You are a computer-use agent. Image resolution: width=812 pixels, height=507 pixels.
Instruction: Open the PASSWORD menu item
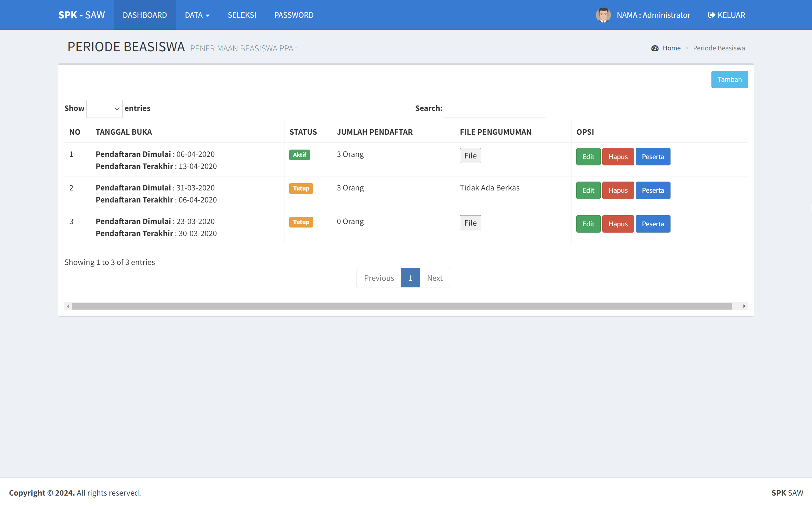coord(294,15)
